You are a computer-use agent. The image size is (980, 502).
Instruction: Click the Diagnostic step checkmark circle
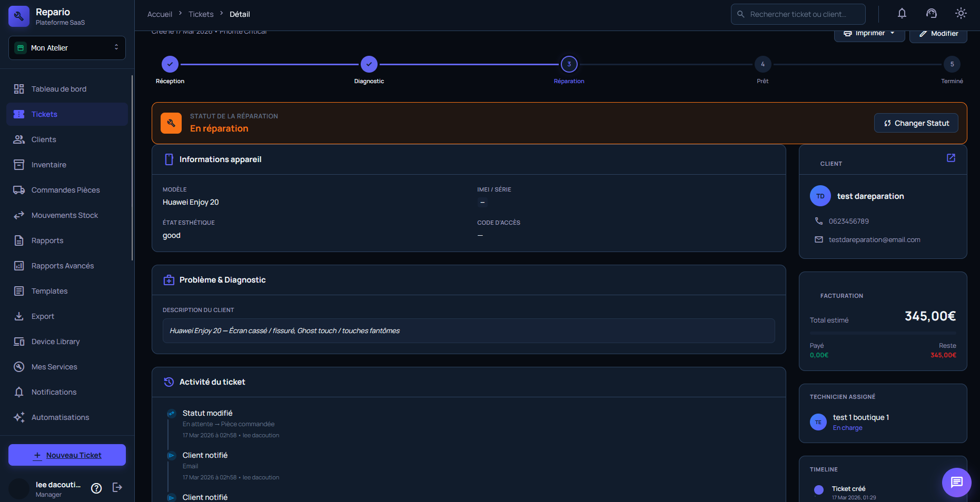[x=369, y=65]
